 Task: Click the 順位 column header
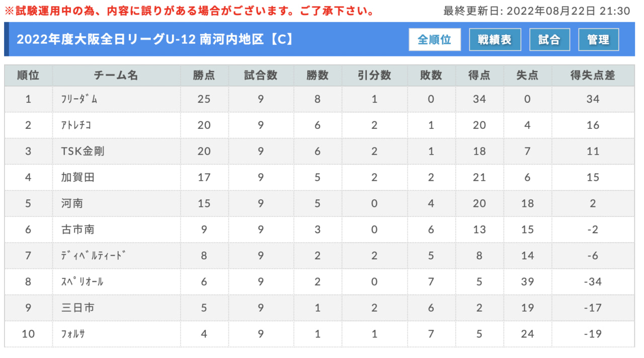pyautogui.click(x=28, y=76)
